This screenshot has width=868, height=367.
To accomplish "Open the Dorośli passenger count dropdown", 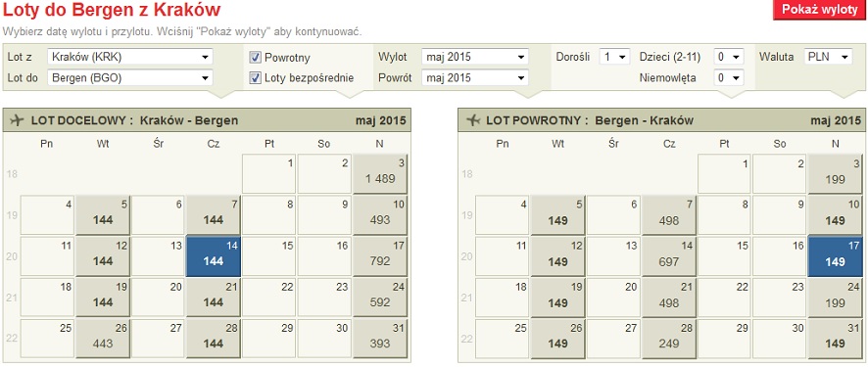I will click(614, 57).
